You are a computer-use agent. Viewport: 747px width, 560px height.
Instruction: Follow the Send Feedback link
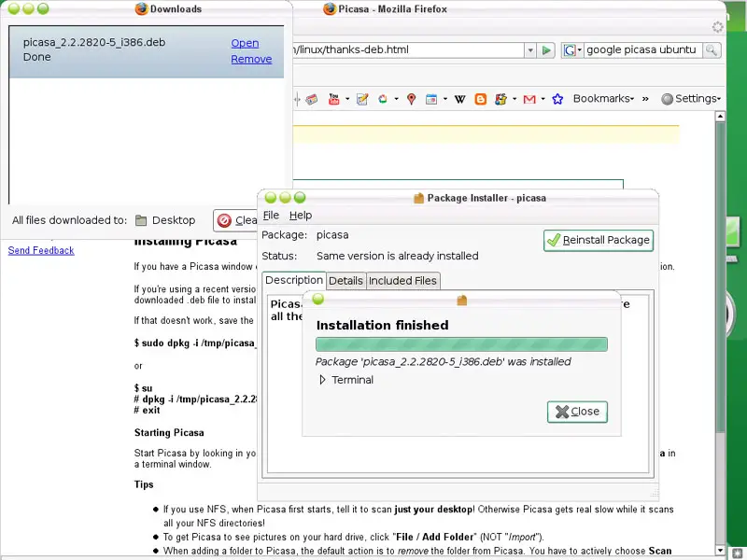pos(41,250)
